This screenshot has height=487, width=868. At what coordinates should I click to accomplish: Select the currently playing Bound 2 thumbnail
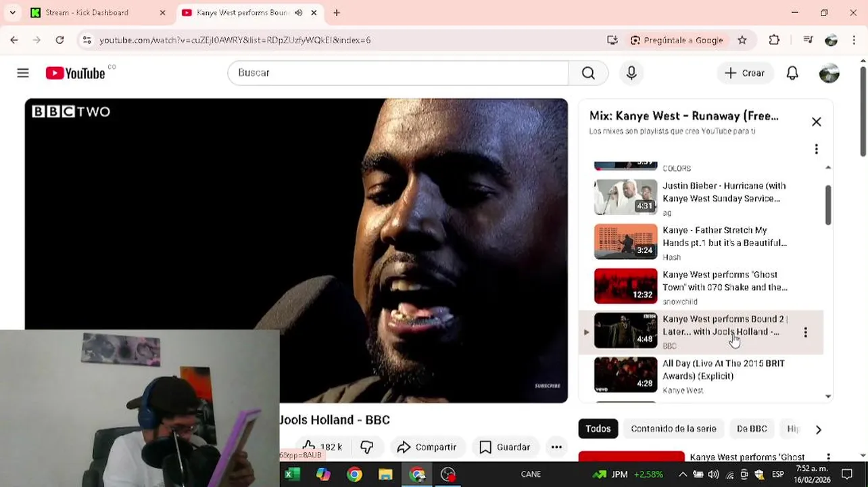625,330
